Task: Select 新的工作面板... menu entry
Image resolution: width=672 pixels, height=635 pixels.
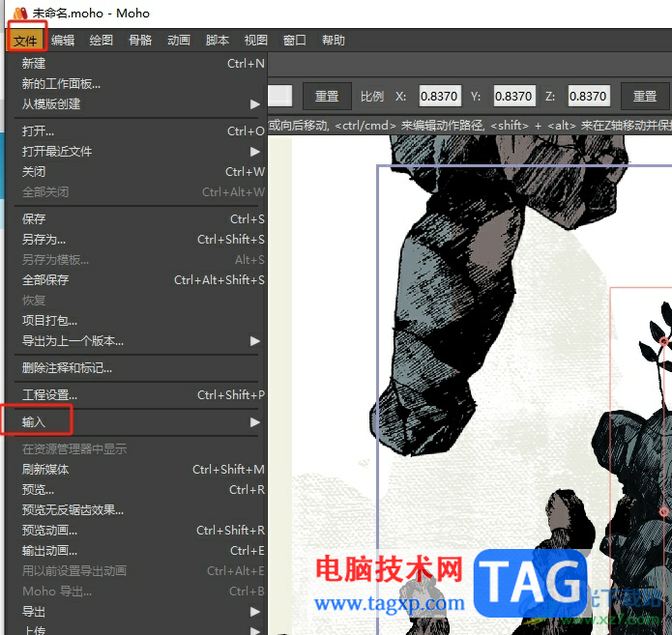Action: pyautogui.click(x=137, y=83)
